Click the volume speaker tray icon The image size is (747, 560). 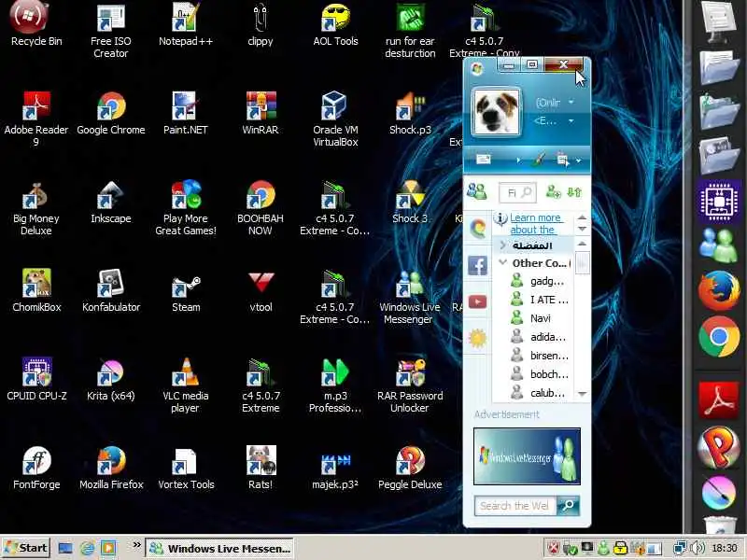point(697,549)
